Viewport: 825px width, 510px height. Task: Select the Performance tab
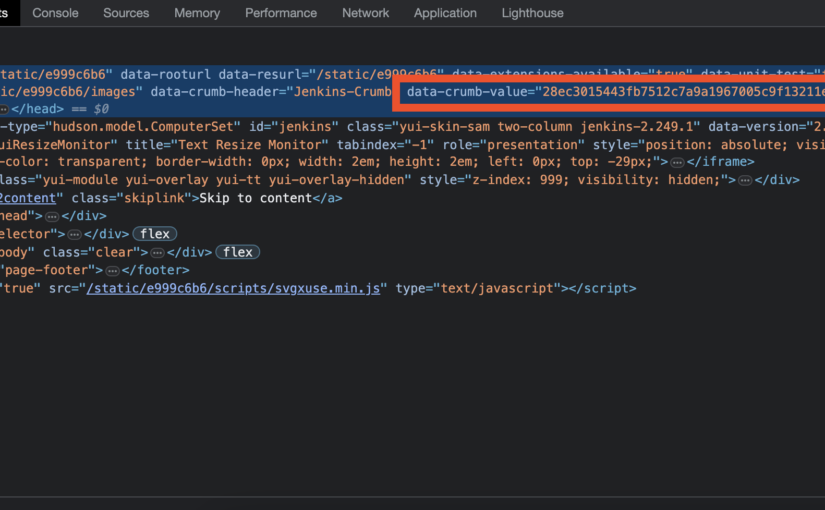pos(281,13)
